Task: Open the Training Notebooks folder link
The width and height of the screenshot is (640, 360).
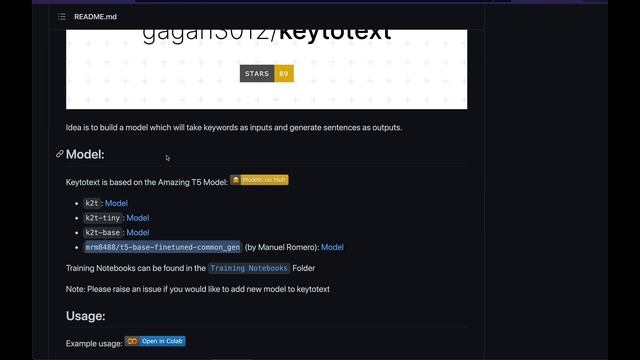Action: pos(249,268)
